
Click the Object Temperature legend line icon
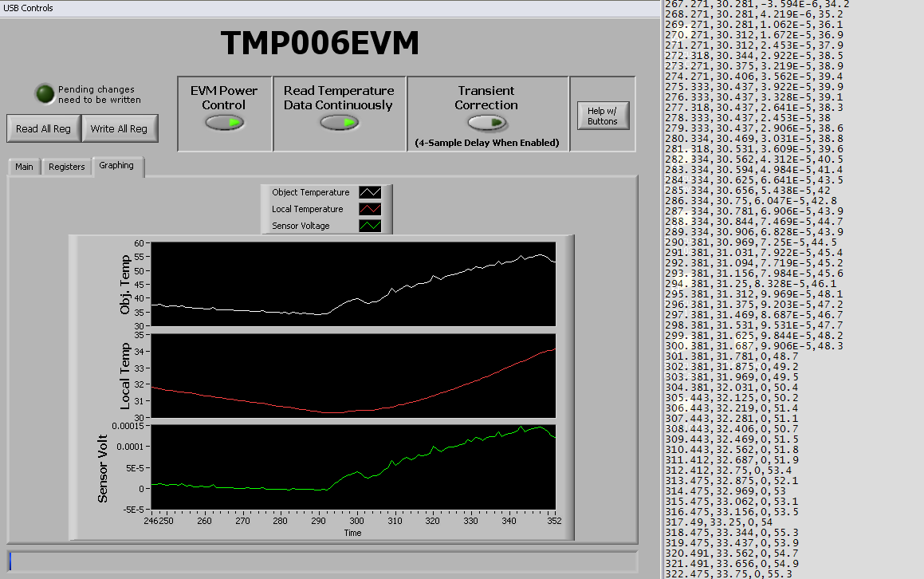(368, 191)
